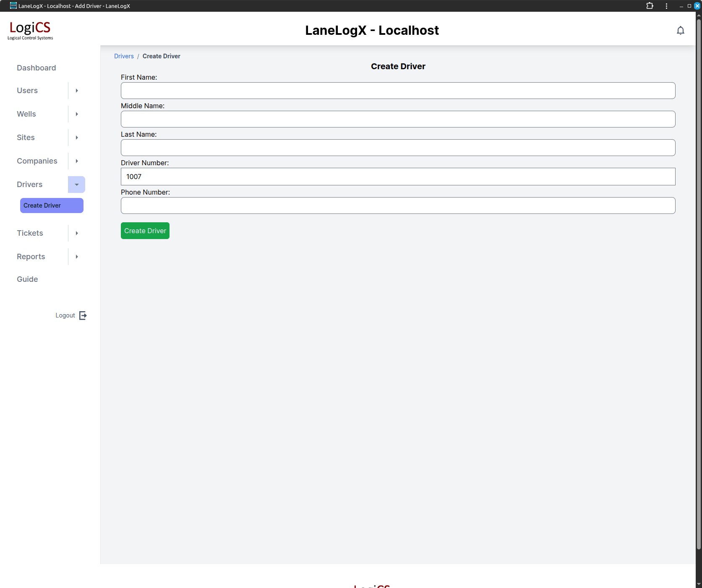Expand the Wells submenu arrow
The height and width of the screenshot is (588, 702).
[77, 114]
